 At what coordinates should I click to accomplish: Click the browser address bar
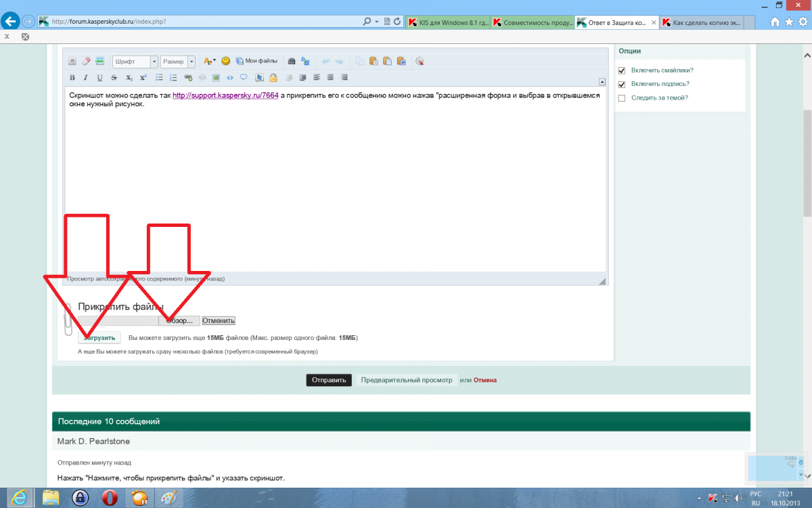pyautogui.click(x=203, y=22)
